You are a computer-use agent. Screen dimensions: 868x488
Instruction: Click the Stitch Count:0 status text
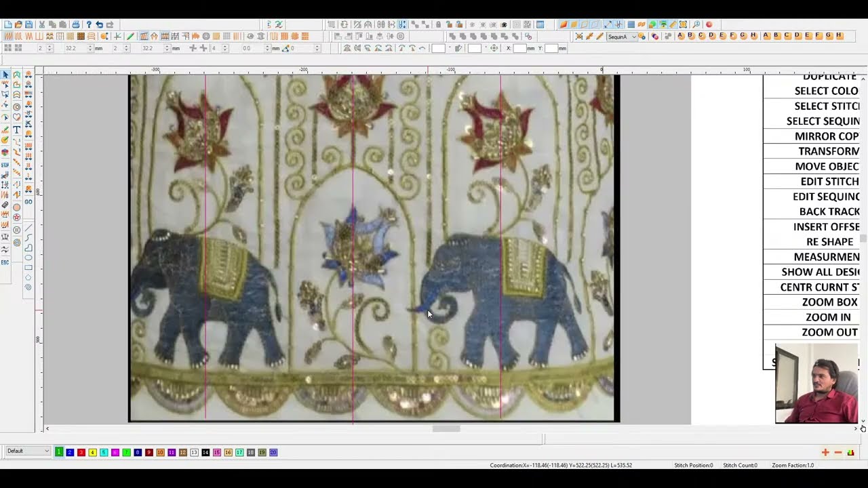pyautogui.click(x=740, y=465)
